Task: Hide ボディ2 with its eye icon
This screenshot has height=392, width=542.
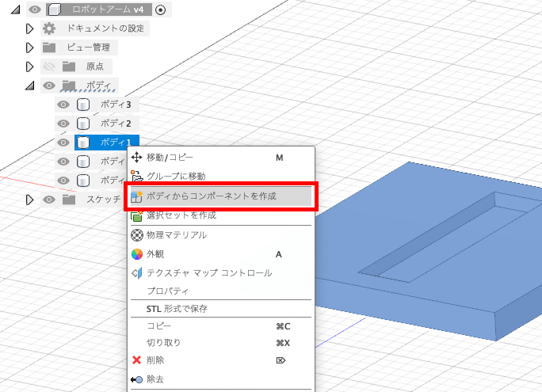Action: (x=63, y=124)
